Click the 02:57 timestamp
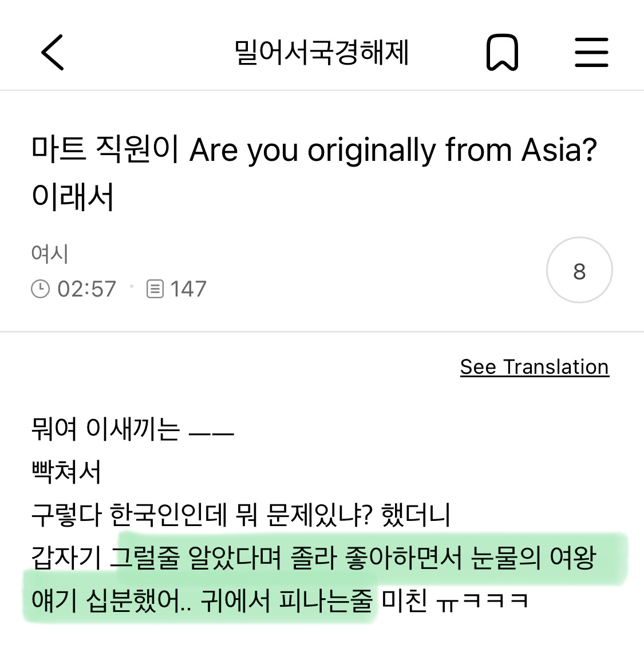Screen dimensions: 644x648 [x=87, y=289]
